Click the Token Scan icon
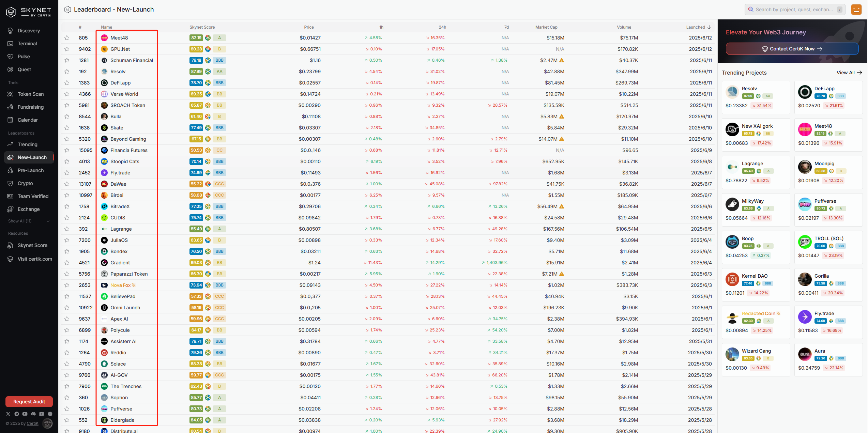This screenshot has width=868, height=433. pyautogui.click(x=10, y=94)
